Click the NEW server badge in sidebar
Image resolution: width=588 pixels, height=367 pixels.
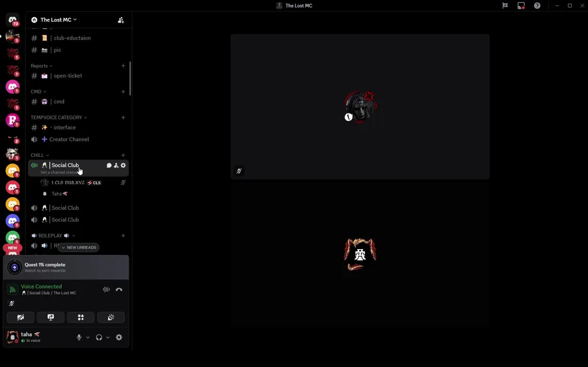(x=12, y=248)
